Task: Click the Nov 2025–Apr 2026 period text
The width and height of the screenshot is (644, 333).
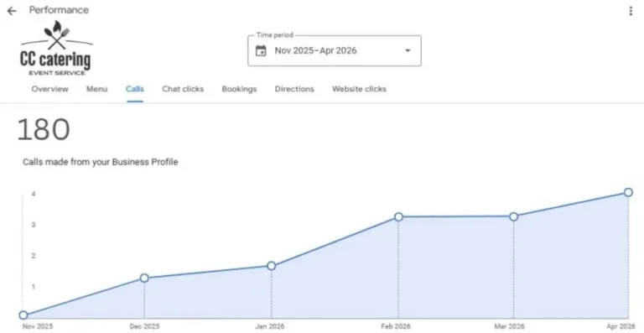Action: (315, 51)
